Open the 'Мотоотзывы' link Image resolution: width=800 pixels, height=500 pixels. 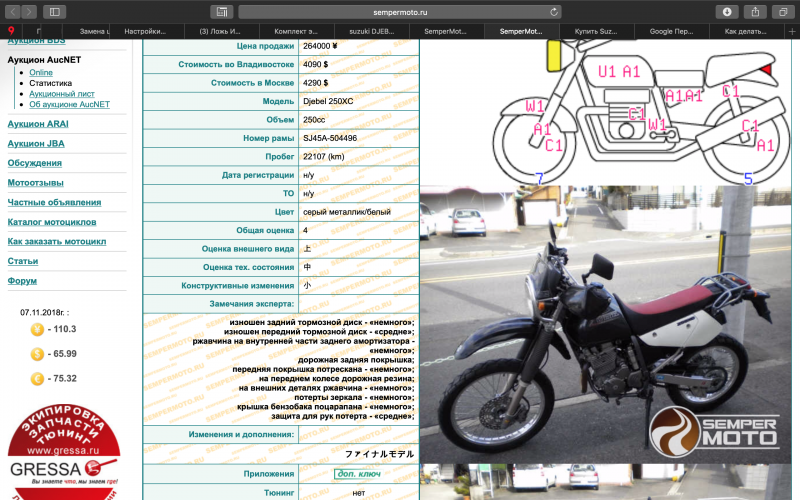pyautogui.click(x=35, y=183)
